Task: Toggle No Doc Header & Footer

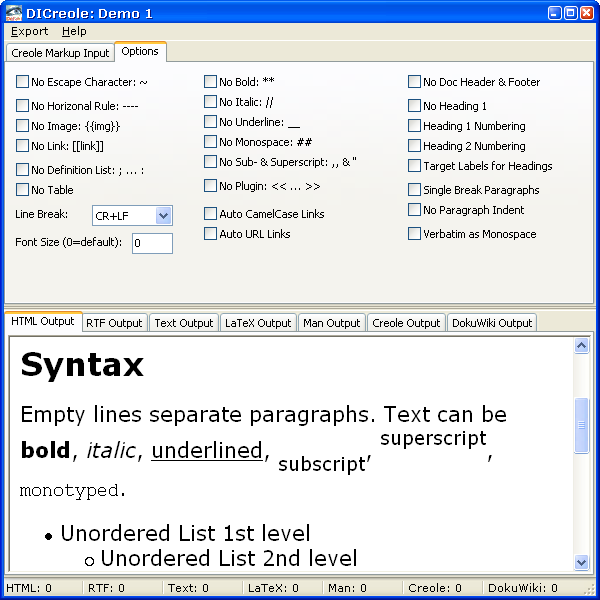Action: point(415,82)
